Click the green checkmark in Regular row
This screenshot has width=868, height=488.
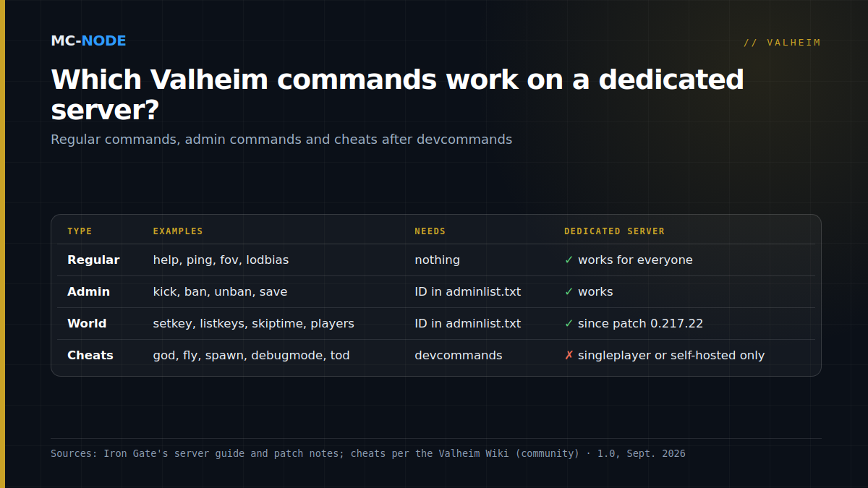tap(569, 260)
